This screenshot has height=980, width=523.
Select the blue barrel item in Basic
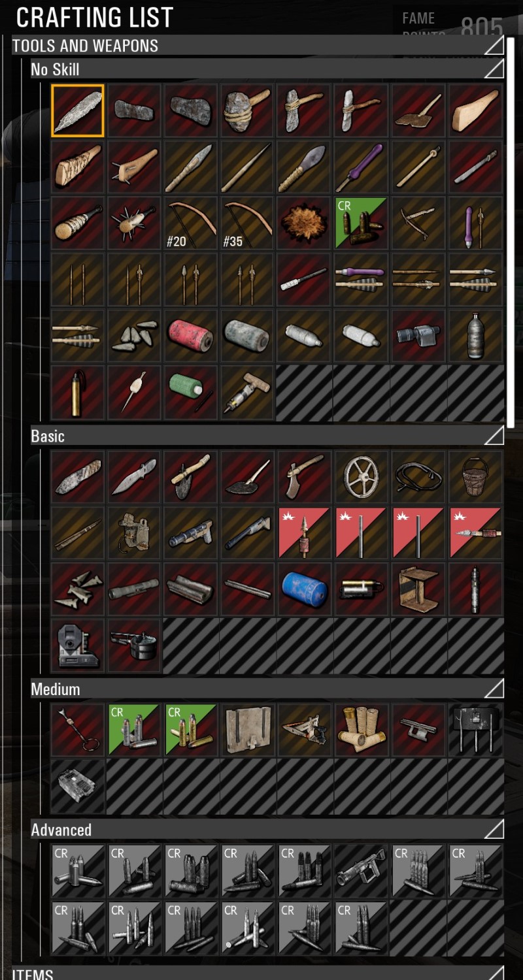tap(305, 589)
